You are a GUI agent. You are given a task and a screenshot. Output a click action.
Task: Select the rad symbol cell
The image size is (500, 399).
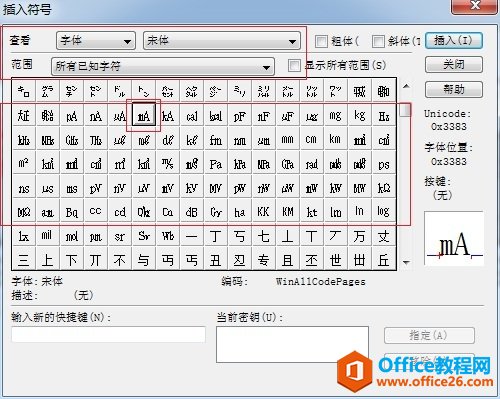click(x=312, y=163)
